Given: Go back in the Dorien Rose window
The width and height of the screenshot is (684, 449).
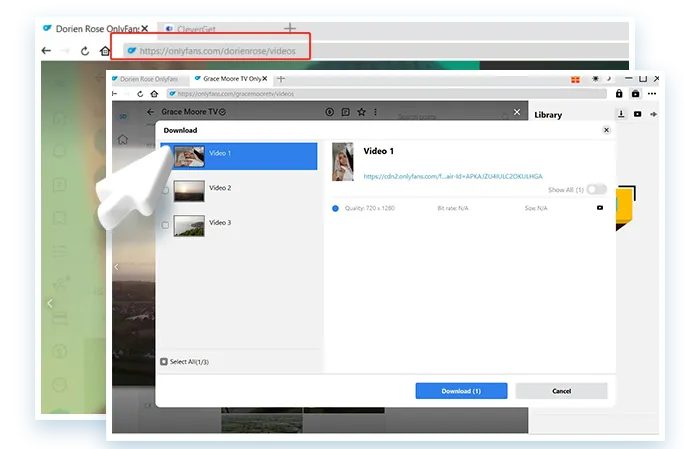Looking at the screenshot, I should (46, 51).
